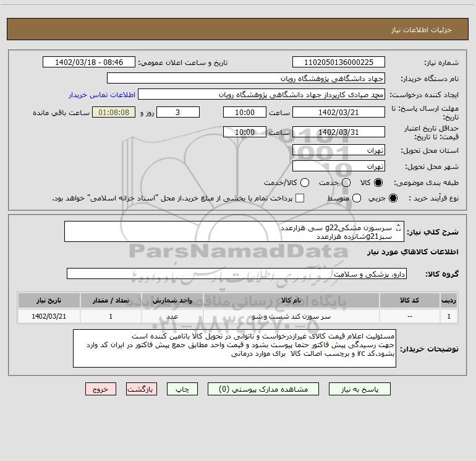The width and height of the screenshot is (476, 461).
Task: Click the استان محل تحویل field تهران
Action: tap(339, 150)
